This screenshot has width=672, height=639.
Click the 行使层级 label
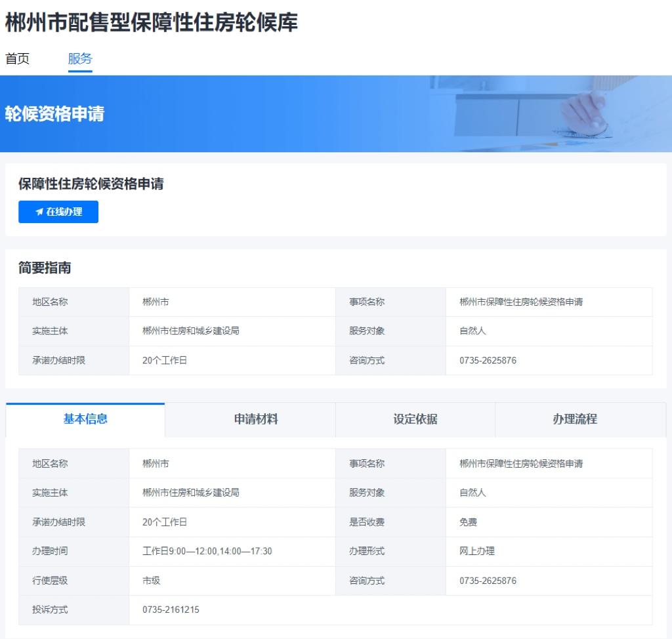tap(50, 581)
